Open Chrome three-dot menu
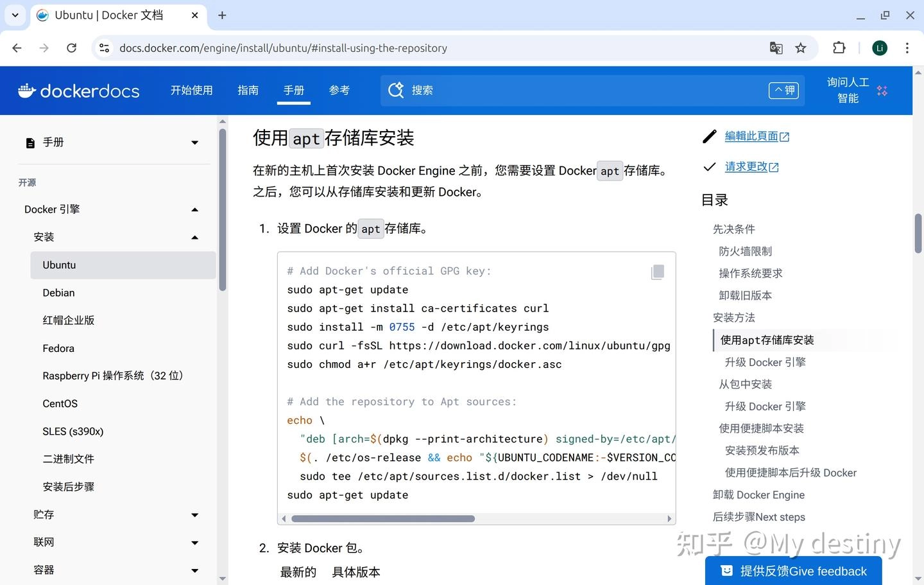This screenshot has width=924, height=585. click(x=907, y=48)
